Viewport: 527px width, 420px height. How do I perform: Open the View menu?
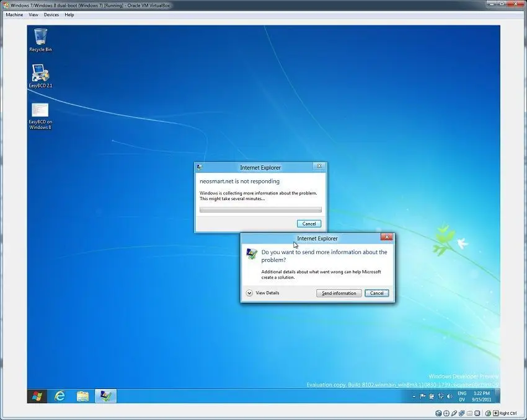coord(33,15)
